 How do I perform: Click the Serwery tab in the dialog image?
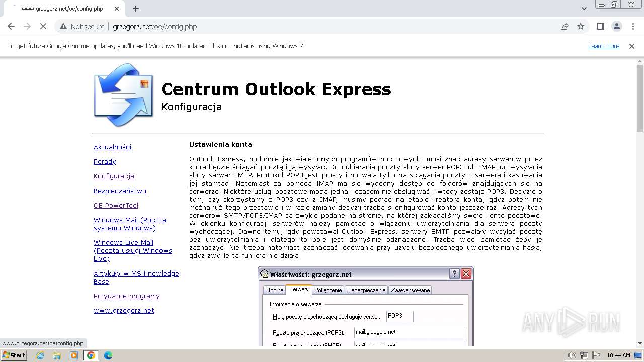click(x=299, y=289)
